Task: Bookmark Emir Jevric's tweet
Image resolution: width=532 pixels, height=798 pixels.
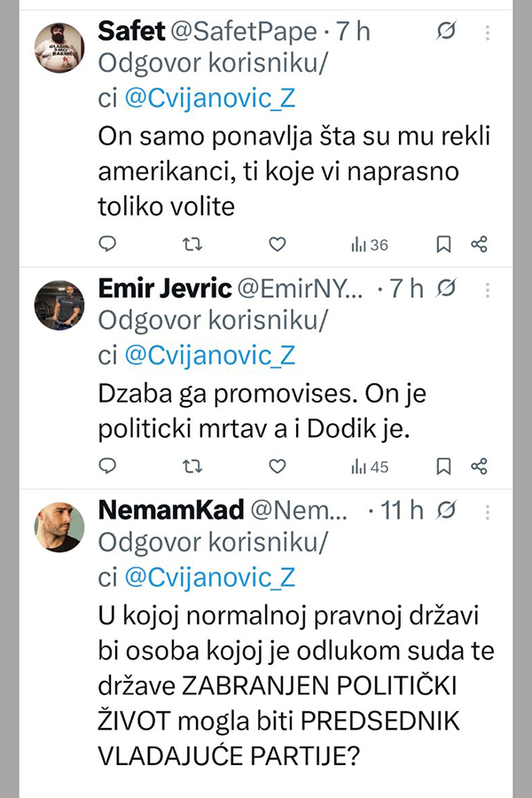Action: [x=445, y=465]
